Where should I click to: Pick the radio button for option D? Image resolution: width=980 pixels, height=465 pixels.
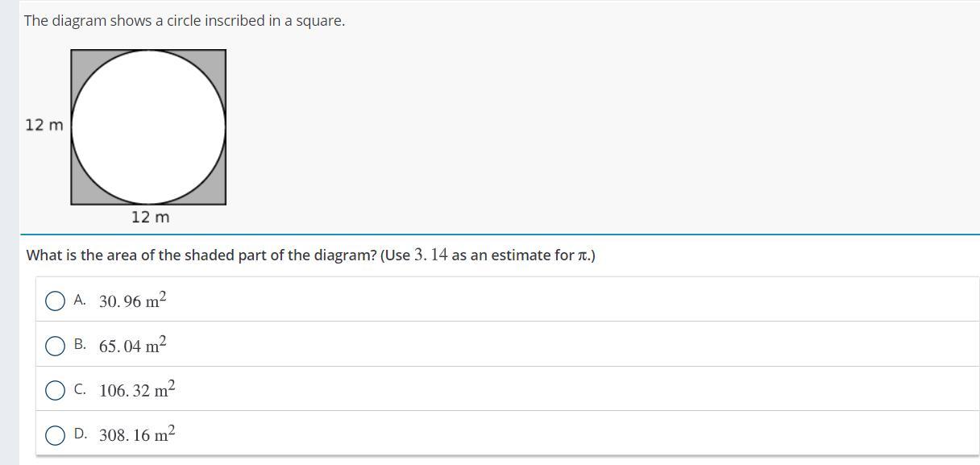click(x=55, y=435)
